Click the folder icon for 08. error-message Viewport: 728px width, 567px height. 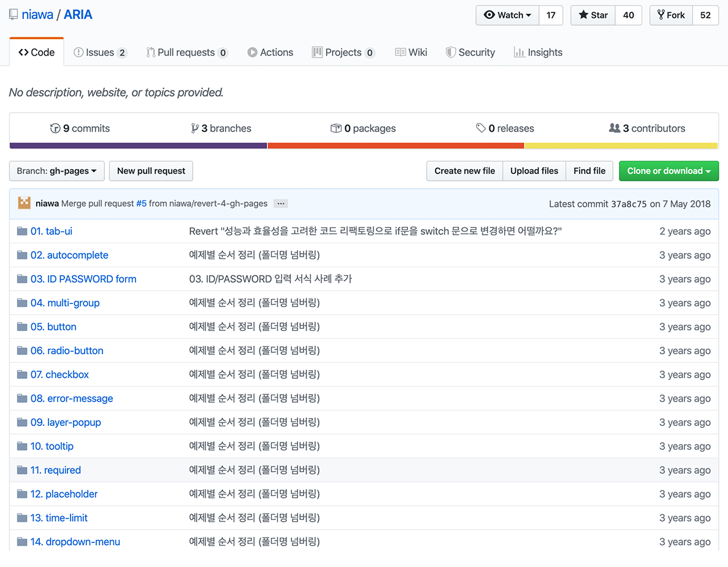pos(22,398)
